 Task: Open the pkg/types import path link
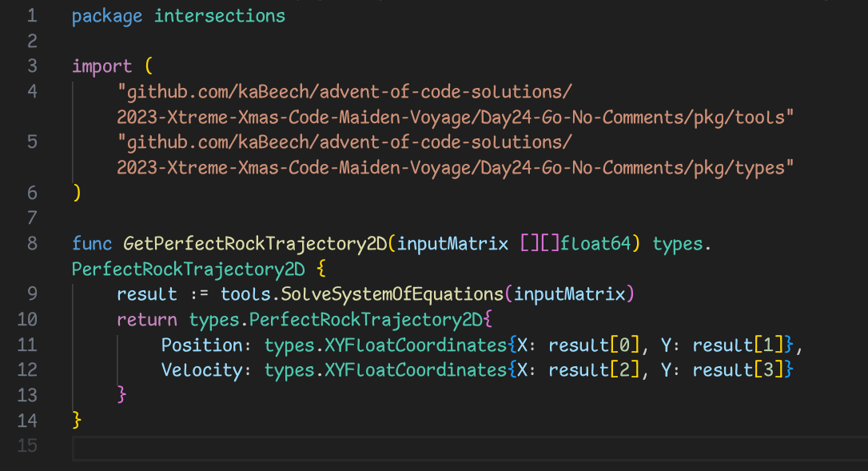click(x=455, y=167)
